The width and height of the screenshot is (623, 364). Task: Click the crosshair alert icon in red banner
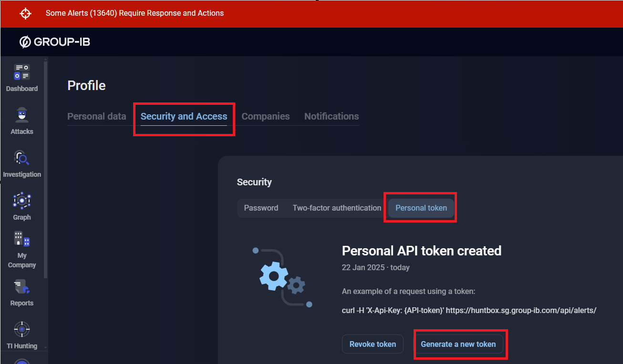pos(25,13)
